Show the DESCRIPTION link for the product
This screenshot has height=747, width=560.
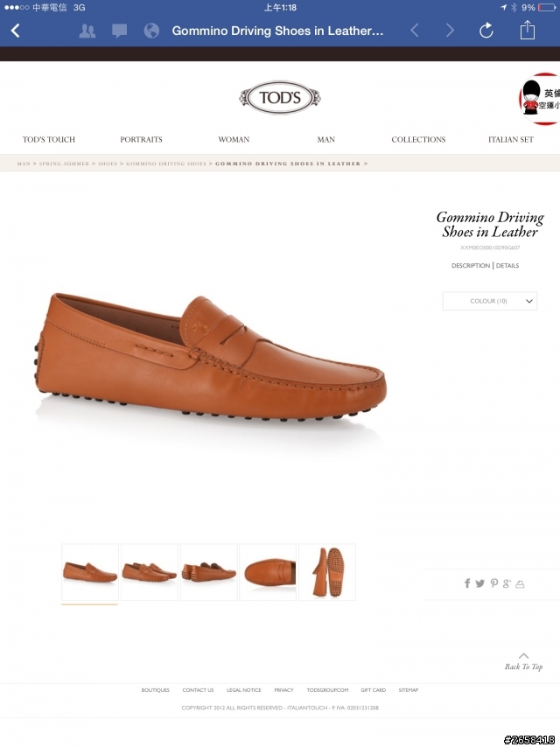tap(471, 265)
